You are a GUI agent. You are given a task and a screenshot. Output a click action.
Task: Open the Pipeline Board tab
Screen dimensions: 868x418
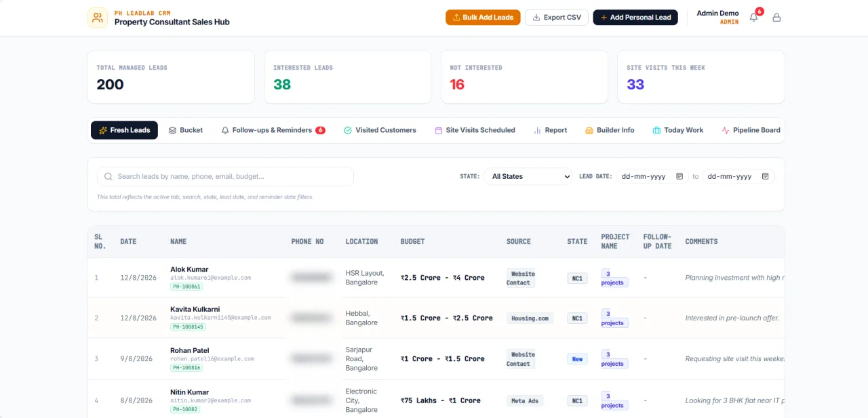751,130
